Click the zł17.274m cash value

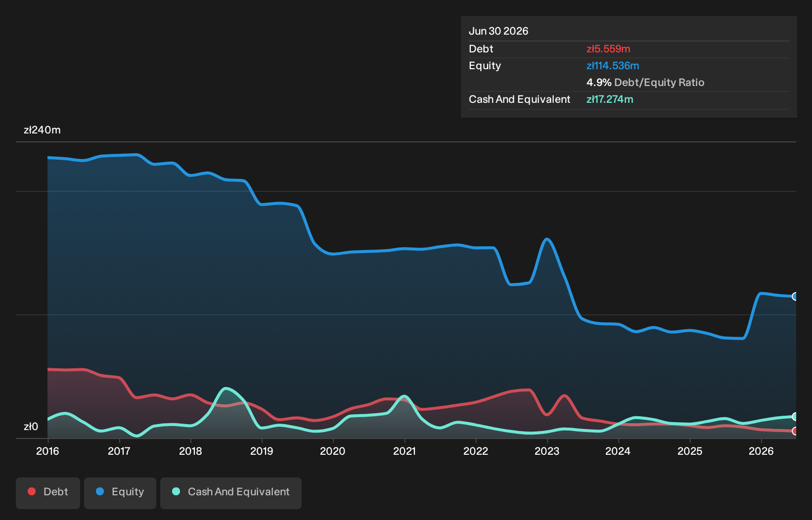(610, 99)
